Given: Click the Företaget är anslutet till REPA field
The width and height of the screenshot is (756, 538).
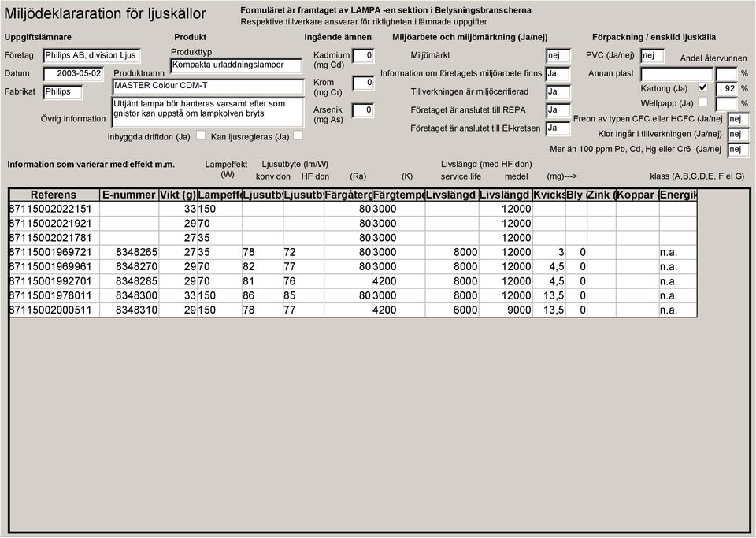Looking at the screenshot, I should (558, 110).
